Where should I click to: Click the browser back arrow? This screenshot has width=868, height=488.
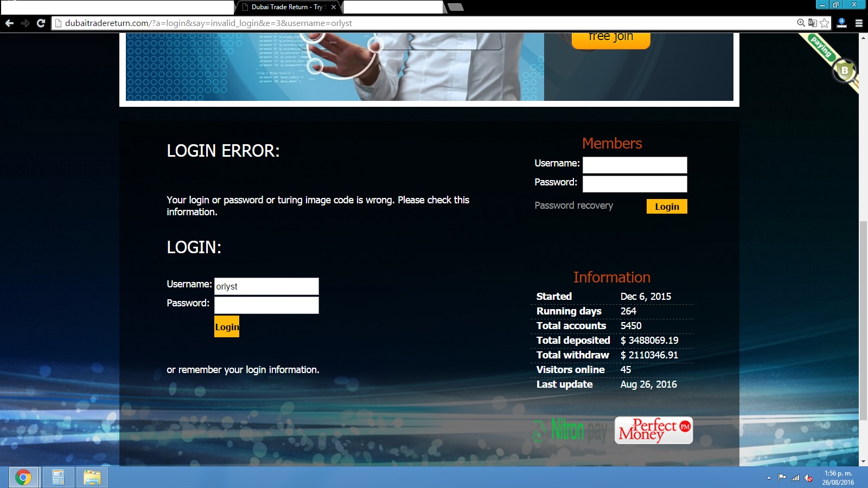9,23
